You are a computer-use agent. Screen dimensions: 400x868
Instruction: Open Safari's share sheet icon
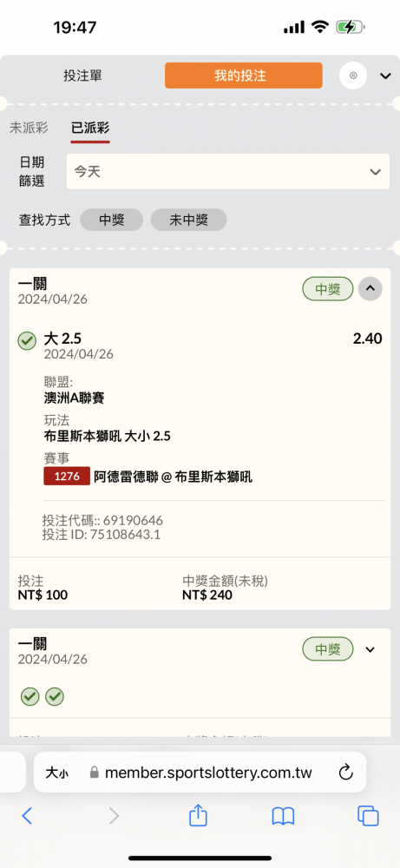(198, 816)
